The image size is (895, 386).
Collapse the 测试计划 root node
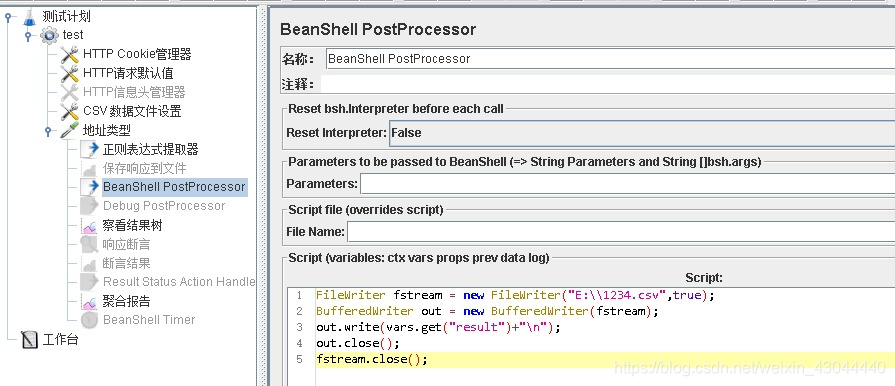coord(8,17)
